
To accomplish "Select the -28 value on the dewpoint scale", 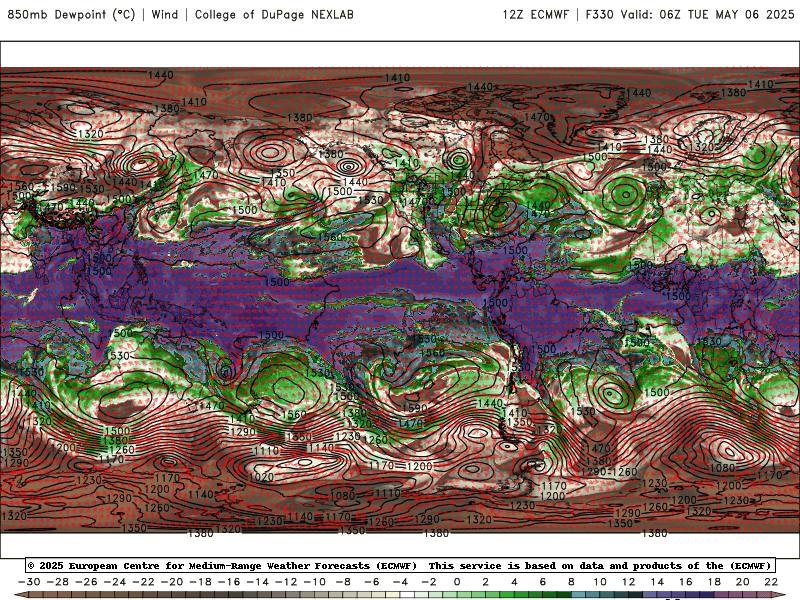I will (58, 582).
